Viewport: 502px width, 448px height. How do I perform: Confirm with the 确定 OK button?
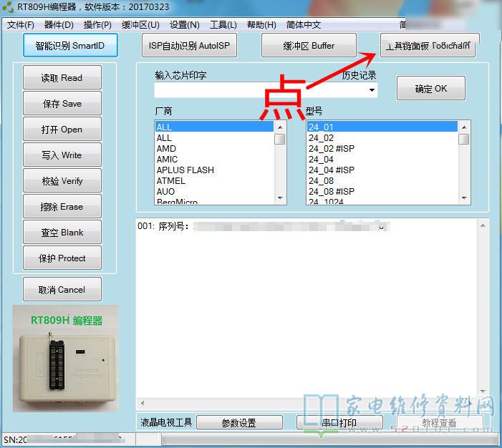430,89
